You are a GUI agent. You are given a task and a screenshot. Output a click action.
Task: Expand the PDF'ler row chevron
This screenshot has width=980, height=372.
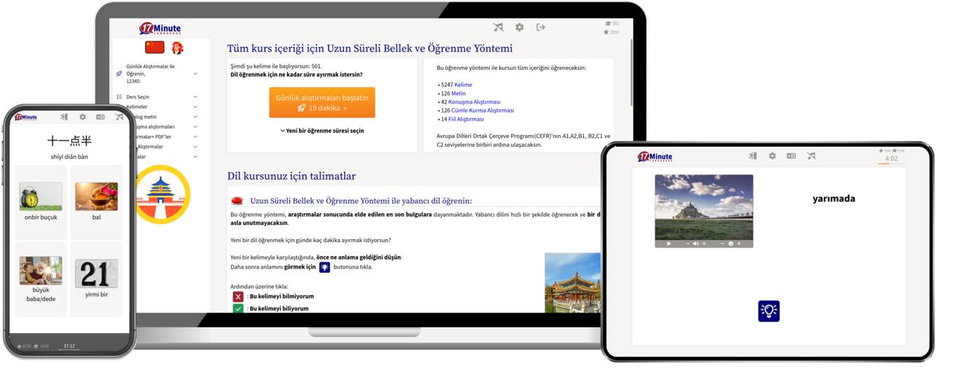coord(195,137)
